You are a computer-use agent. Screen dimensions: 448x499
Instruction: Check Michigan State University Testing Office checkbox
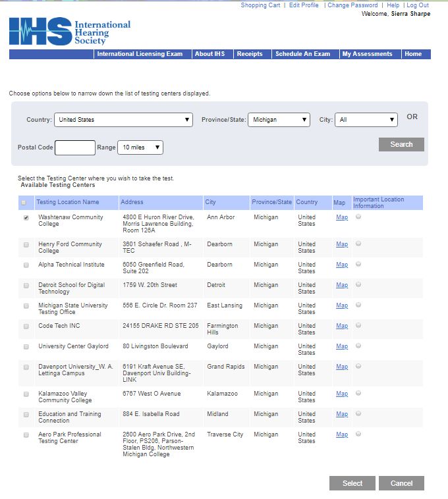coord(26,306)
